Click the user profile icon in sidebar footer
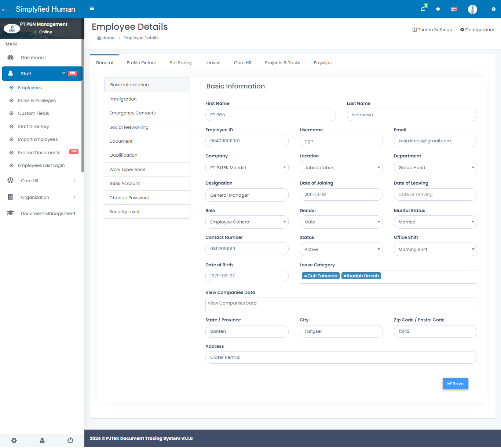The image size is (501, 448). 42,440
